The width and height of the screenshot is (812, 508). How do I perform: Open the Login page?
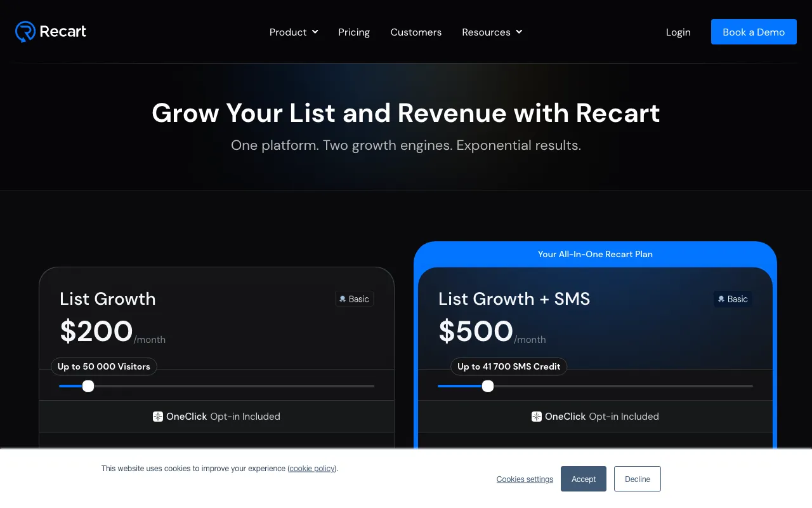pyautogui.click(x=678, y=32)
